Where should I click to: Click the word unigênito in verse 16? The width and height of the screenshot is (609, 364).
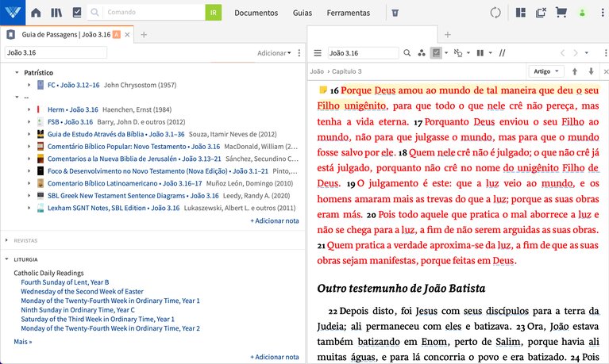[365, 106]
